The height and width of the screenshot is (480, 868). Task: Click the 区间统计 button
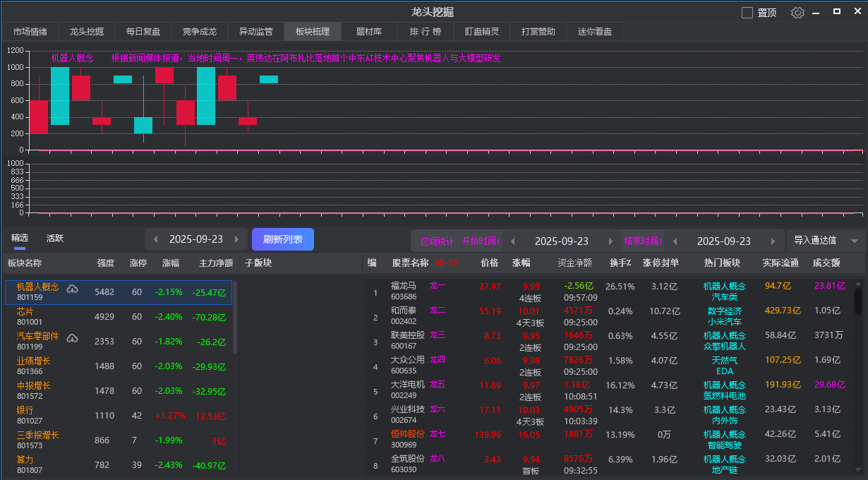436,241
